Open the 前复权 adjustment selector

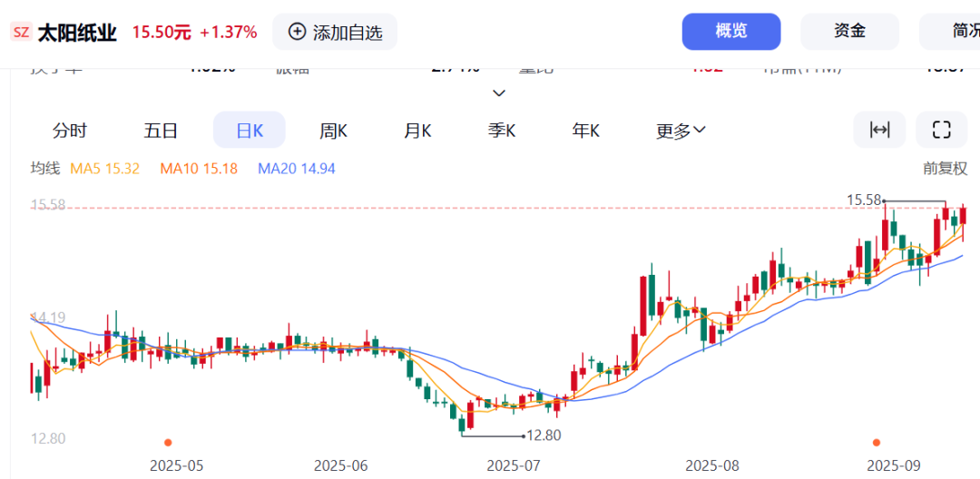[945, 168]
